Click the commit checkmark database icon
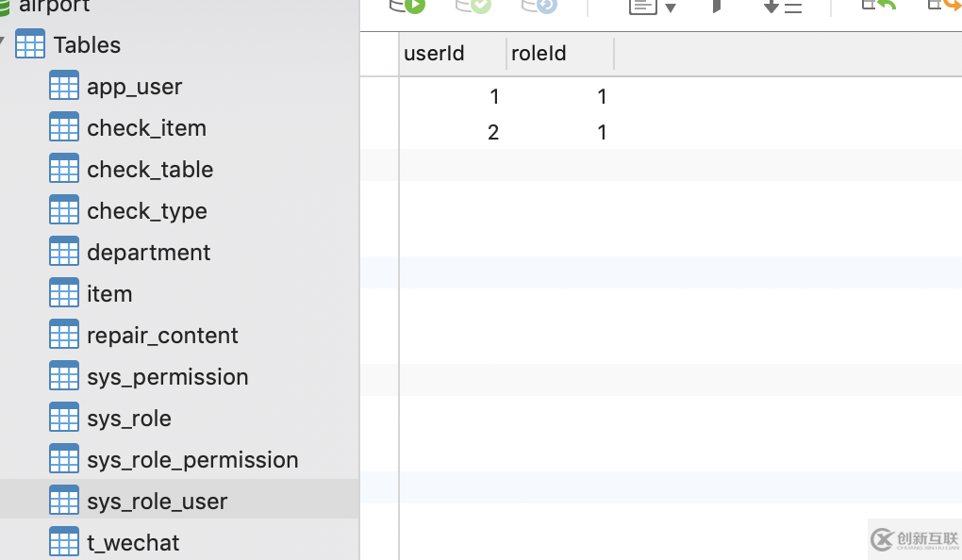This screenshot has height=560, width=962. pyautogui.click(x=473, y=6)
